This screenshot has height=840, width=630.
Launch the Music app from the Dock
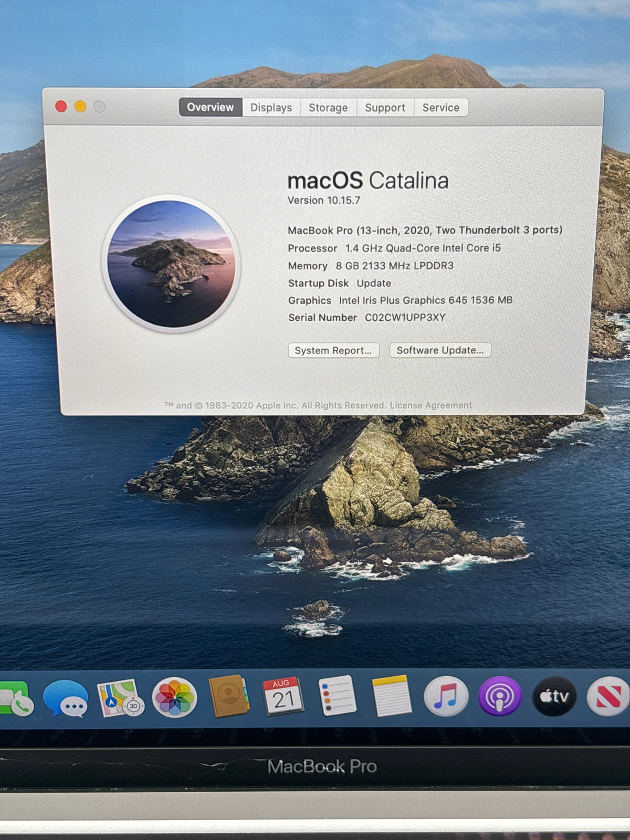[446, 697]
